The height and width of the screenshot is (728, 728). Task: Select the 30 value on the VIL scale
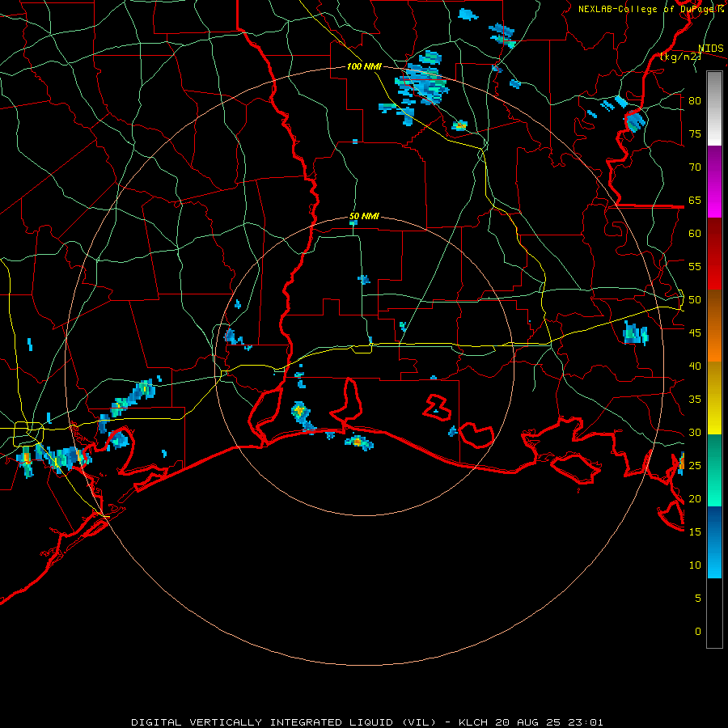[x=695, y=433]
